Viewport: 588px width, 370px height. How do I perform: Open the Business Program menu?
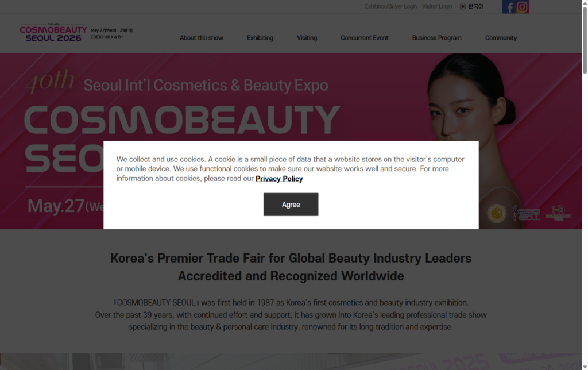coord(436,38)
